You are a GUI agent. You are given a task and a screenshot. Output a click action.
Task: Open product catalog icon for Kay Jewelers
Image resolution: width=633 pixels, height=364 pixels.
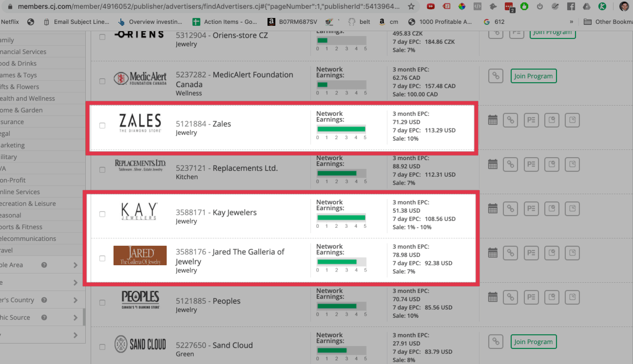click(x=531, y=209)
